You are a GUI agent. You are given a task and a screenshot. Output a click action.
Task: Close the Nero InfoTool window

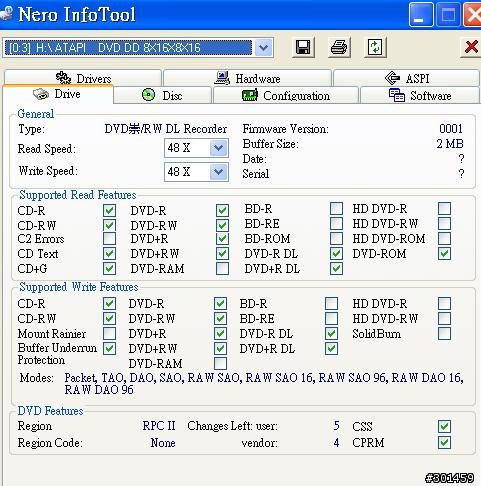click(x=473, y=14)
